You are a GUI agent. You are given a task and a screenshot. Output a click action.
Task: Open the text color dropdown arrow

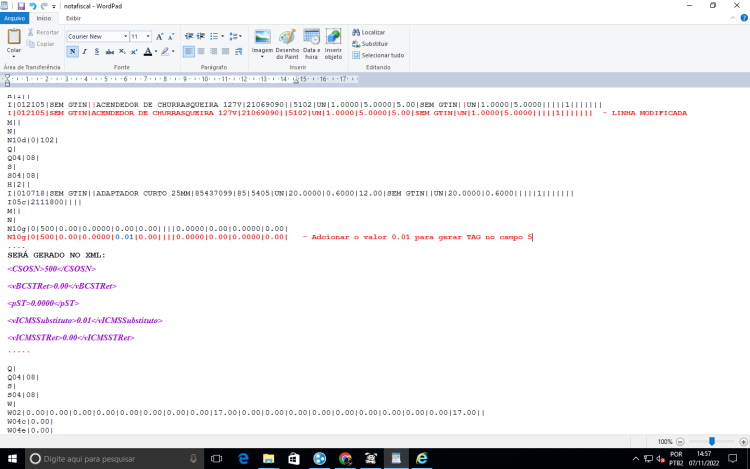[x=156, y=51]
